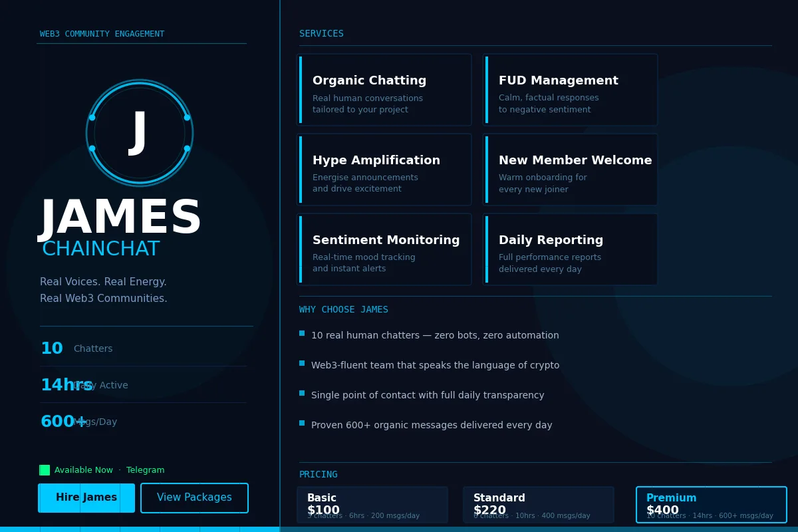Click the bullet beside Single point of contact

(x=302, y=393)
